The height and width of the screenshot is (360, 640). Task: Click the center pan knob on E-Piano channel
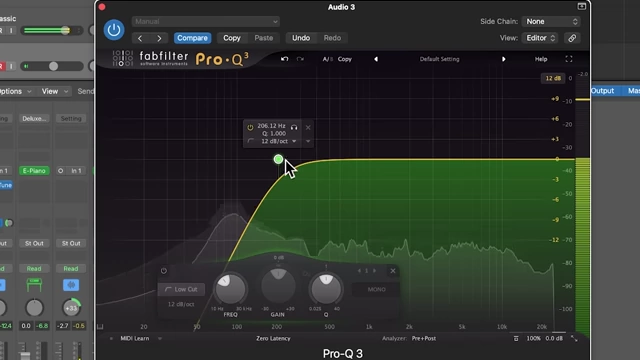[x=34, y=308]
